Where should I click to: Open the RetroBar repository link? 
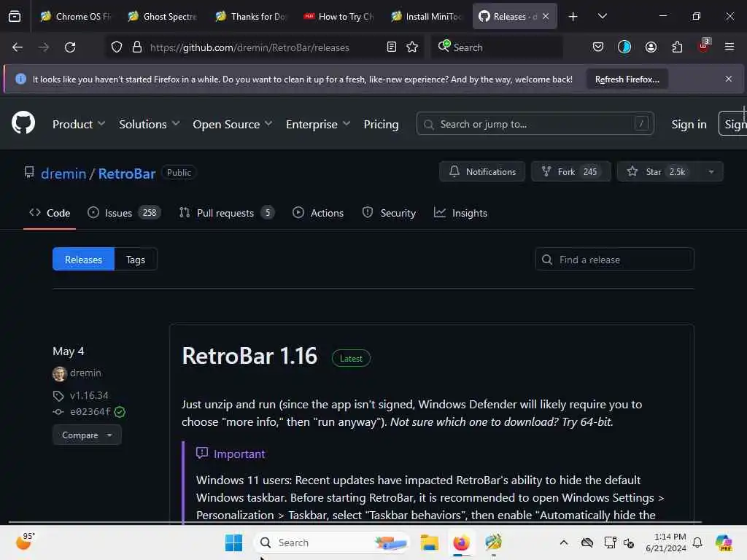click(127, 174)
